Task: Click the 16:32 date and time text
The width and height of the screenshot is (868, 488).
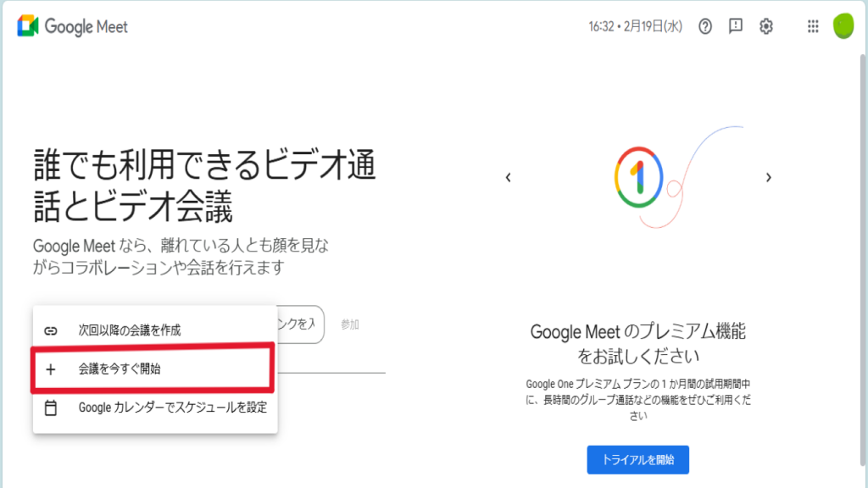Action: (x=635, y=26)
